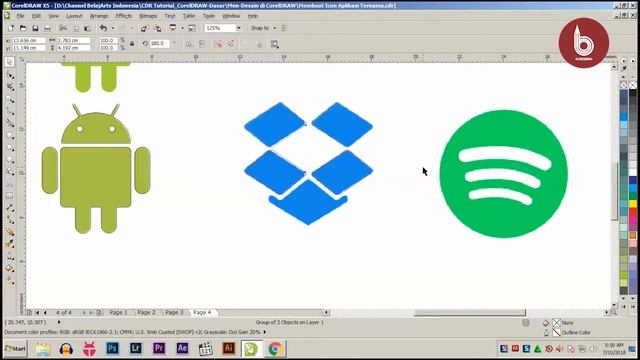
Task: Open the Bitmaps menu
Action: (x=148, y=16)
